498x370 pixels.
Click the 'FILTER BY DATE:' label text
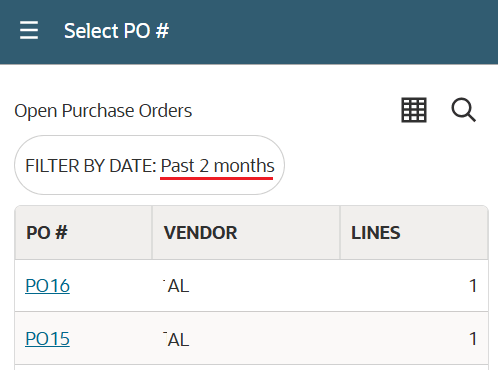(x=91, y=166)
